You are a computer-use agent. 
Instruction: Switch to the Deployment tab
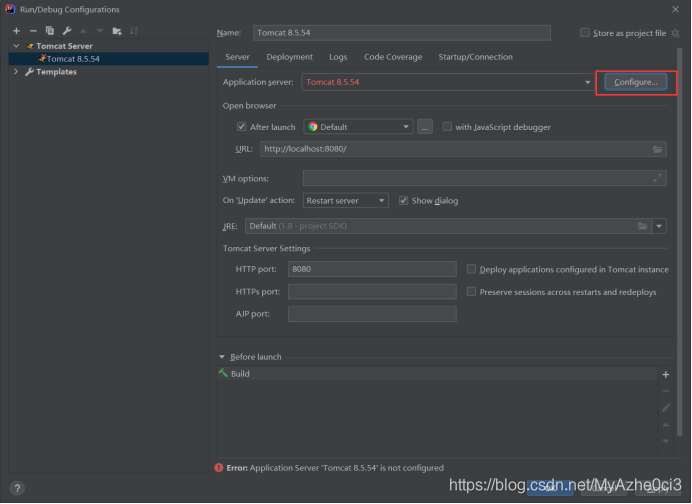click(289, 57)
